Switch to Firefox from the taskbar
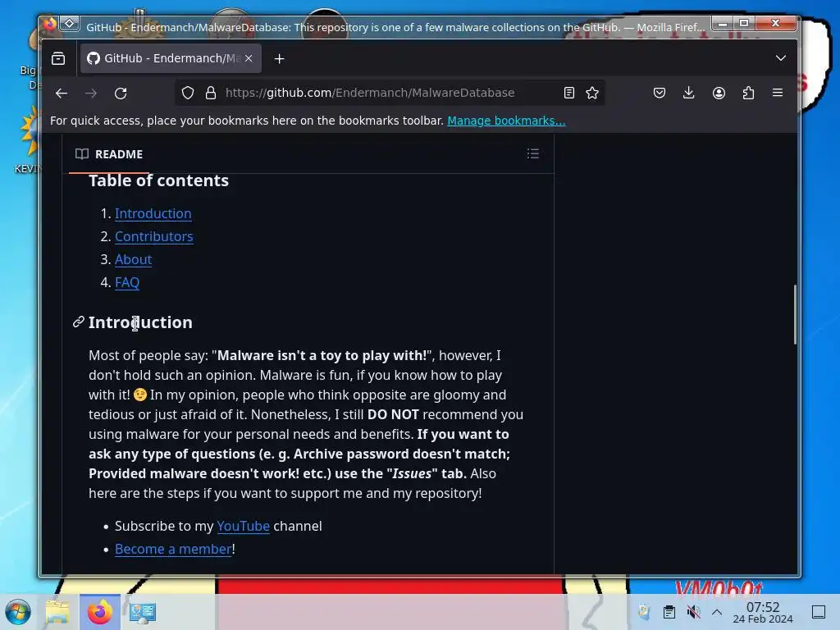This screenshot has height=630, width=840. [100, 612]
